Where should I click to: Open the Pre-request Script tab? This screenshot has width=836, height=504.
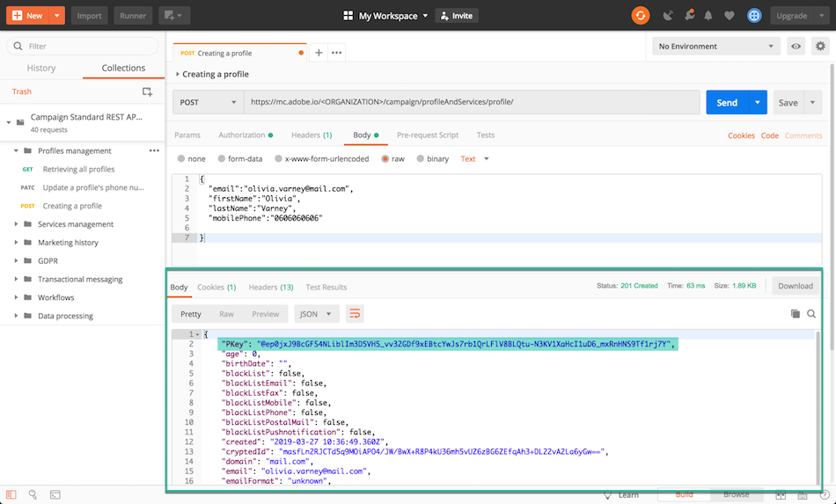(x=427, y=135)
